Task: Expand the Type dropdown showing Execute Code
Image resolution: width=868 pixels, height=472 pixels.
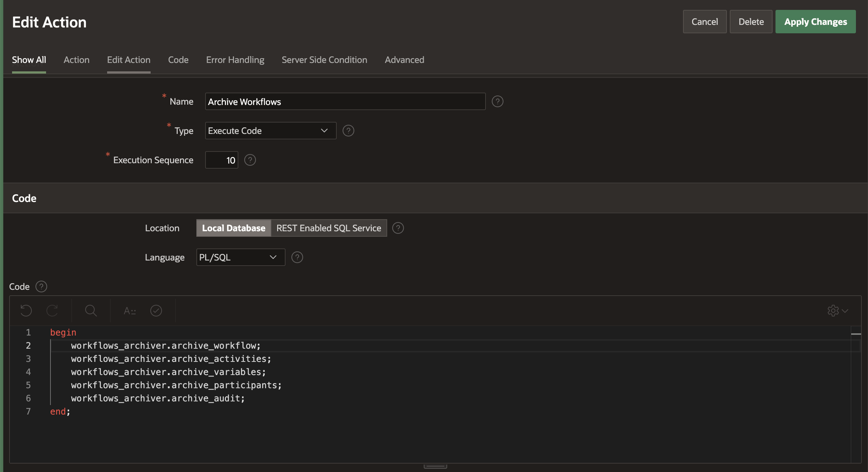Action: [271, 131]
